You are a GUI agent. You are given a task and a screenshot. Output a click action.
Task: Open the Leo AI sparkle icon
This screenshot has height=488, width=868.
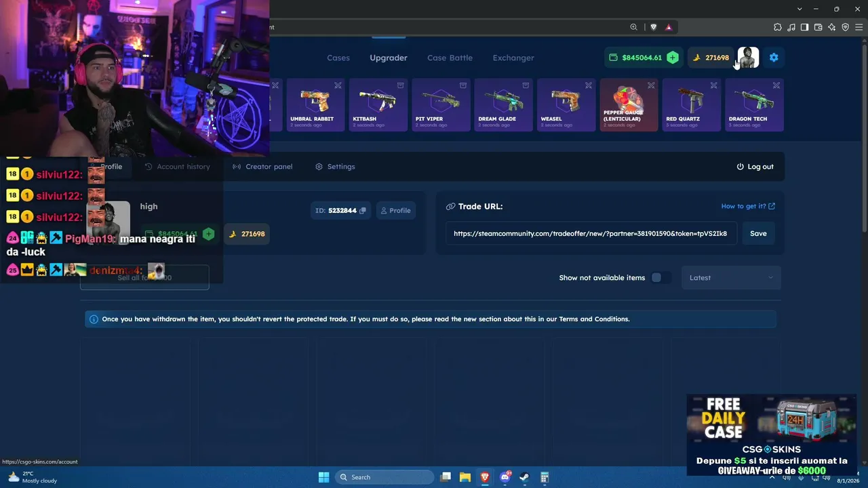click(x=832, y=27)
